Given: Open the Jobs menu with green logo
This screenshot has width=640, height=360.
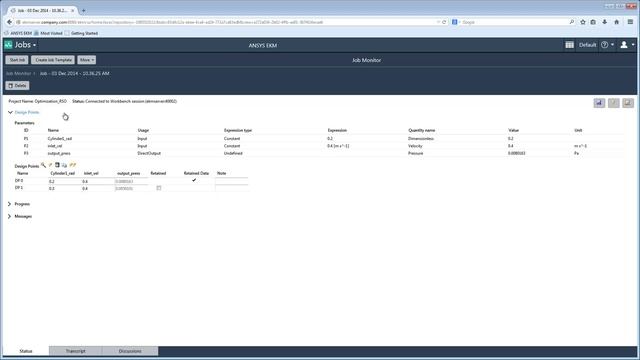Looking at the screenshot, I should point(20,45).
